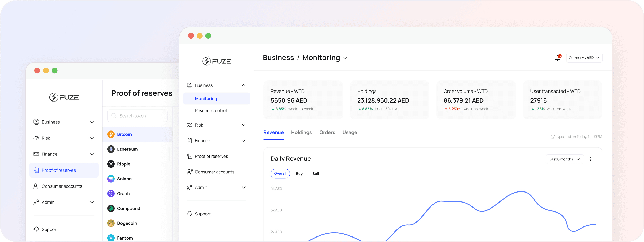Click the Order volume - WTD card
This screenshot has width=644, height=242.
(476, 100)
